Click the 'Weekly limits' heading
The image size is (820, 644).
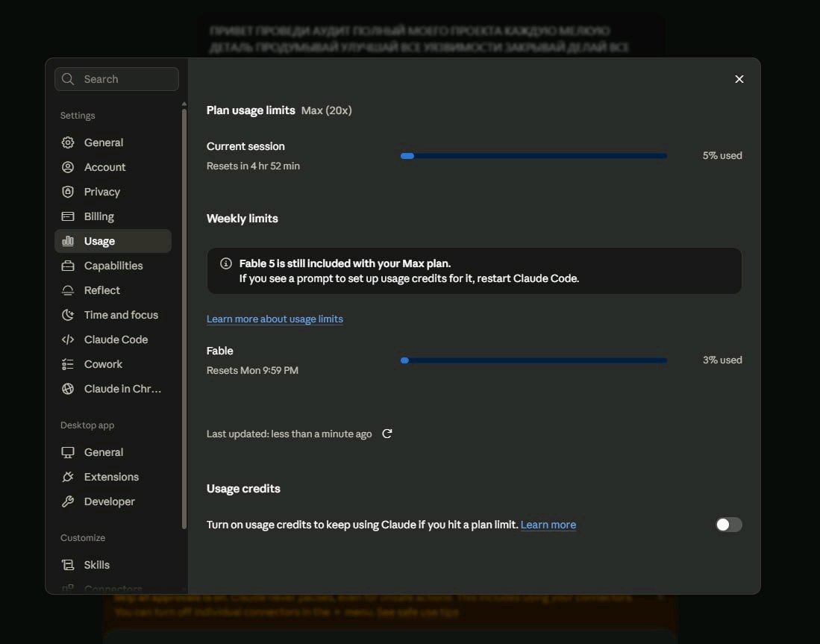pos(242,219)
